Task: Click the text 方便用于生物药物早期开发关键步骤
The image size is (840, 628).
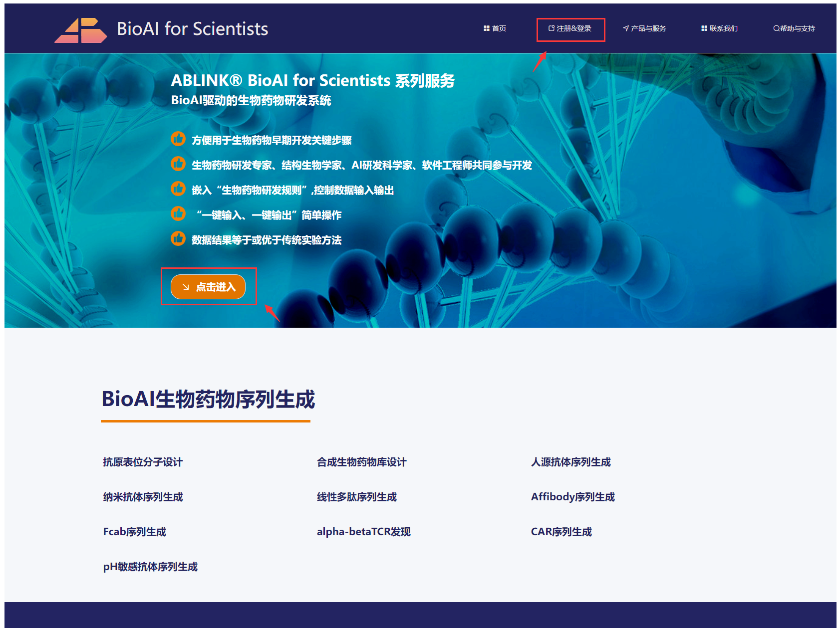Action: click(x=272, y=140)
